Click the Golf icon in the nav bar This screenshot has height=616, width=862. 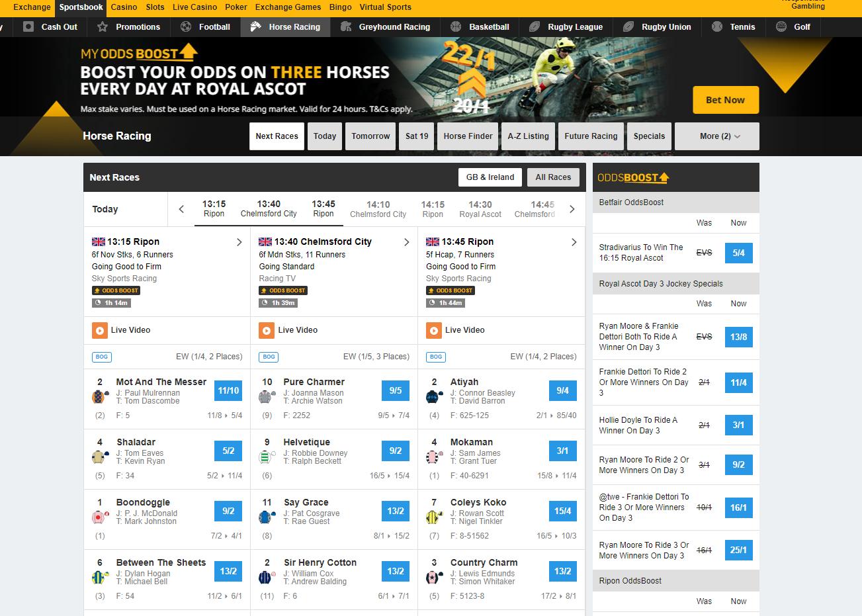pyautogui.click(x=781, y=27)
